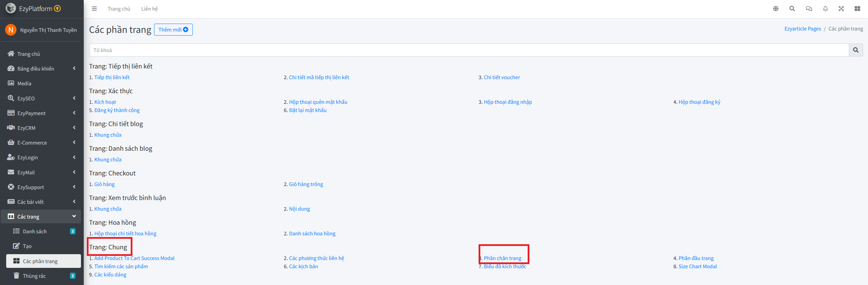
Task: Open the Phần chân trang link
Action: click(x=502, y=258)
